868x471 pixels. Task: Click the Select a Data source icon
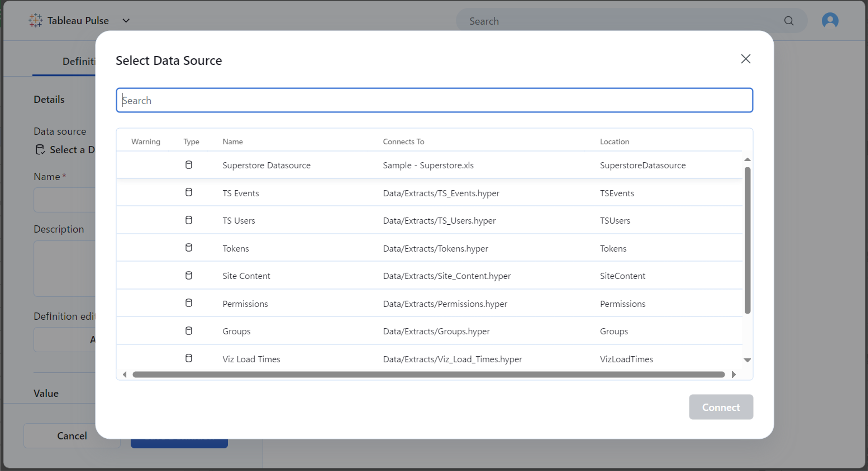[x=40, y=150]
